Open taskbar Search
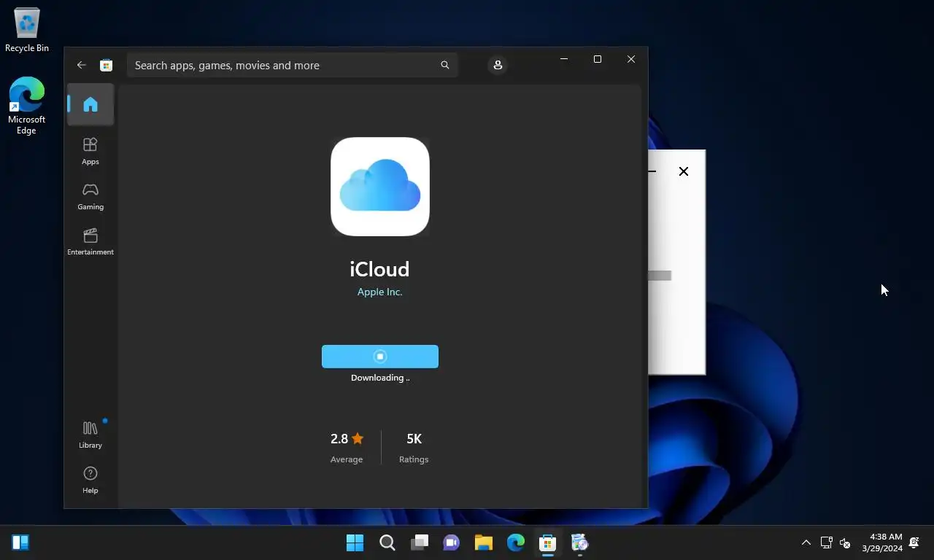 (x=387, y=542)
